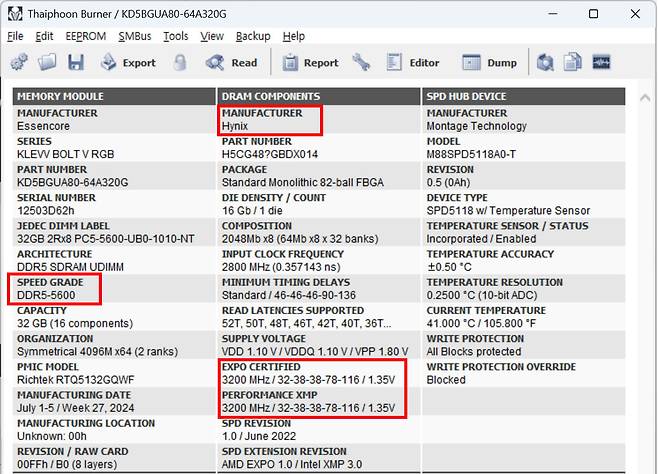Open the Dump view
The height and width of the screenshot is (474, 658).
(x=491, y=62)
